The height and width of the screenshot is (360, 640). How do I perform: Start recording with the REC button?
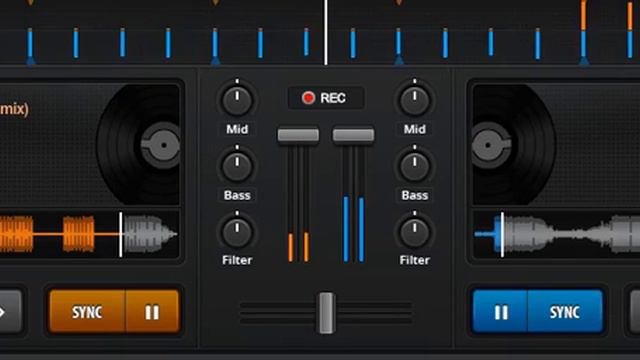(x=326, y=98)
